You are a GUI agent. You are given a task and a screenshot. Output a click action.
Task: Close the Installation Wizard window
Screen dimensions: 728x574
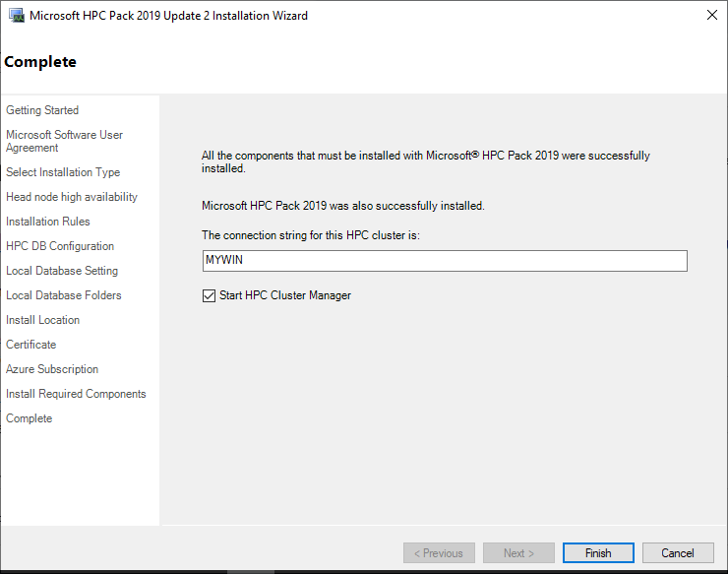711,15
